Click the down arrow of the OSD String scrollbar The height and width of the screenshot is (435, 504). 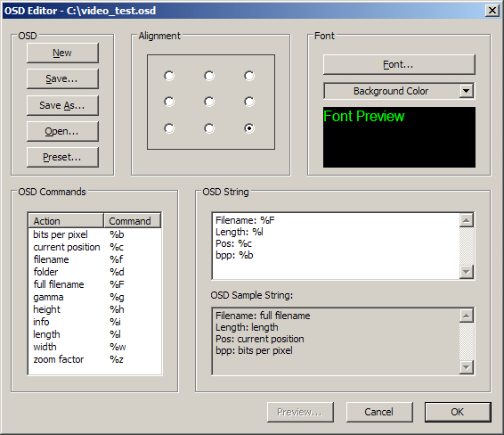(x=467, y=272)
